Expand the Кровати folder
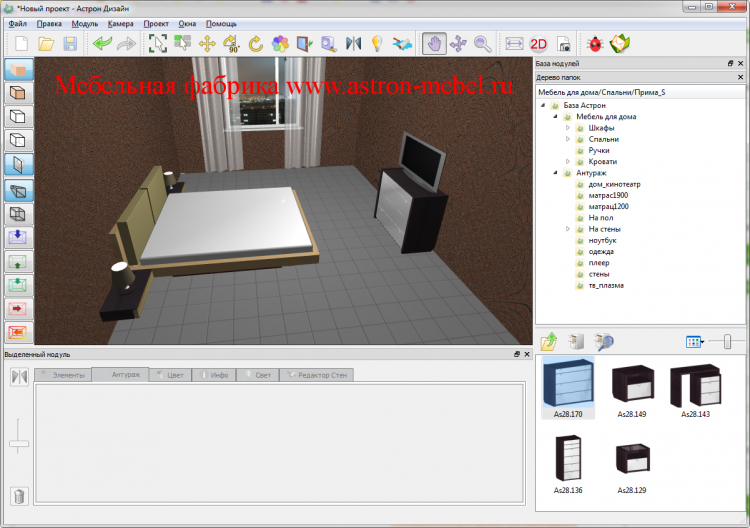The image size is (750, 528). click(568, 162)
